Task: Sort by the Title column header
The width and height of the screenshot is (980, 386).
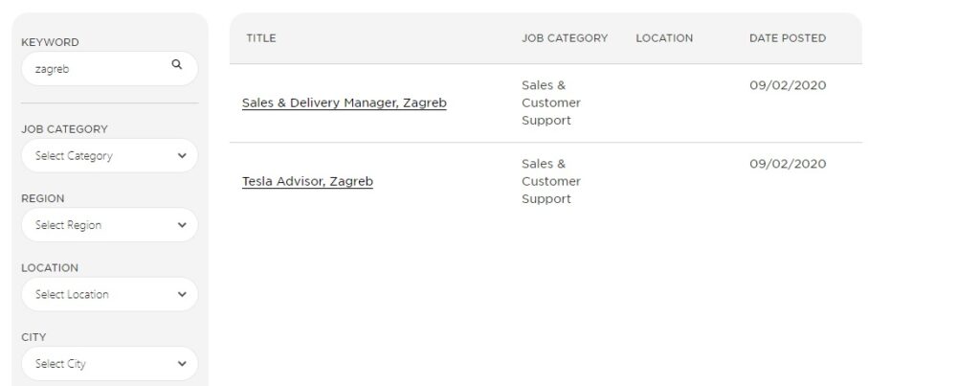Action: click(260, 38)
